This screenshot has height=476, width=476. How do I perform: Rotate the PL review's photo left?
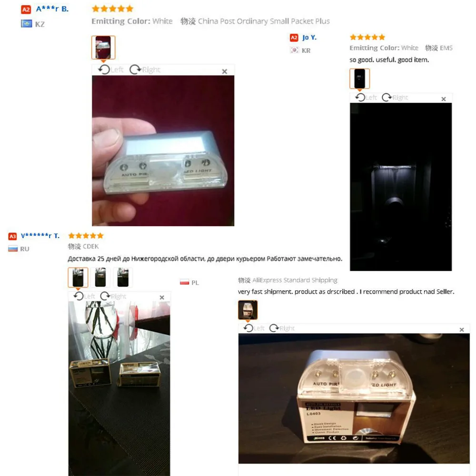[x=254, y=328]
